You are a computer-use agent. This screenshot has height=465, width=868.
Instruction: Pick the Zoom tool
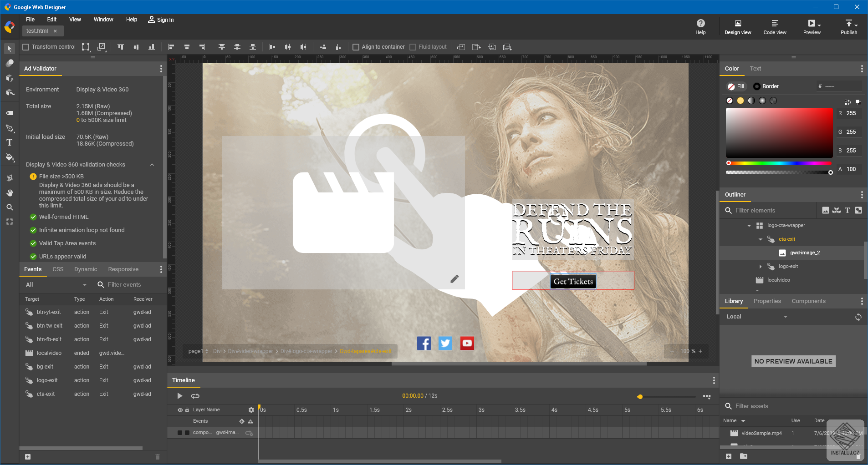click(10, 207)
